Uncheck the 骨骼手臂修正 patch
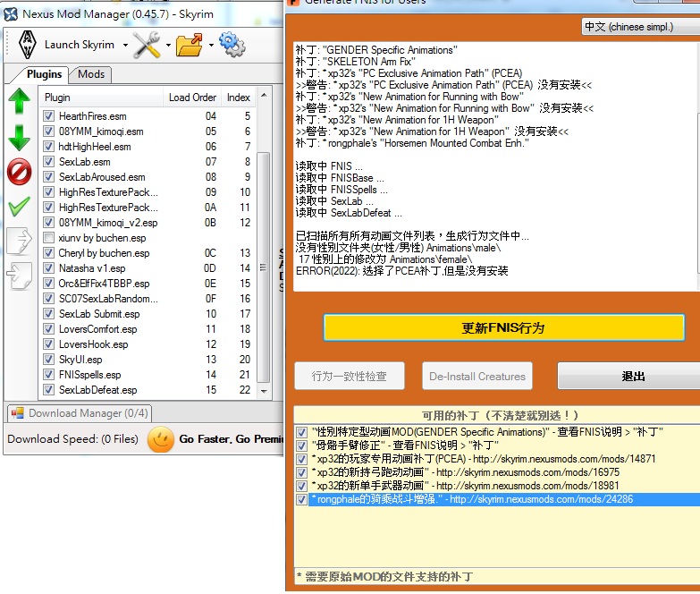700x594 pixels. pos(302,445)
